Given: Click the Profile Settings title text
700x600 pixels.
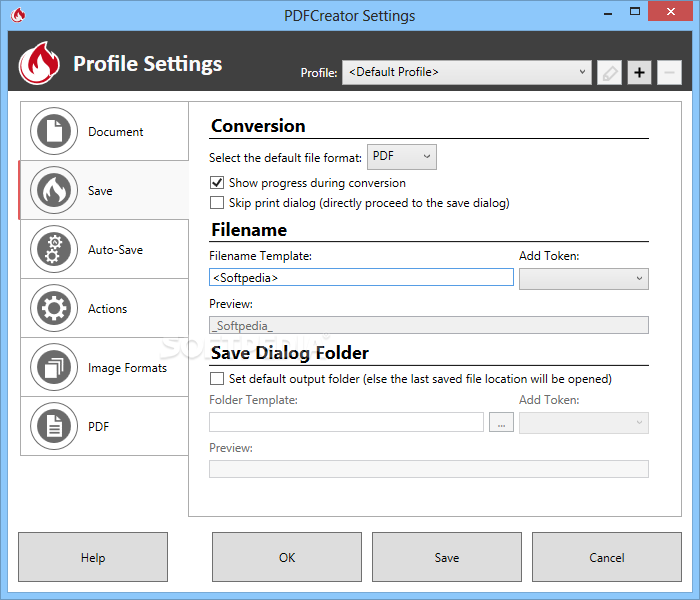Looking at the screenshot, I should click(x=147, y=64).
